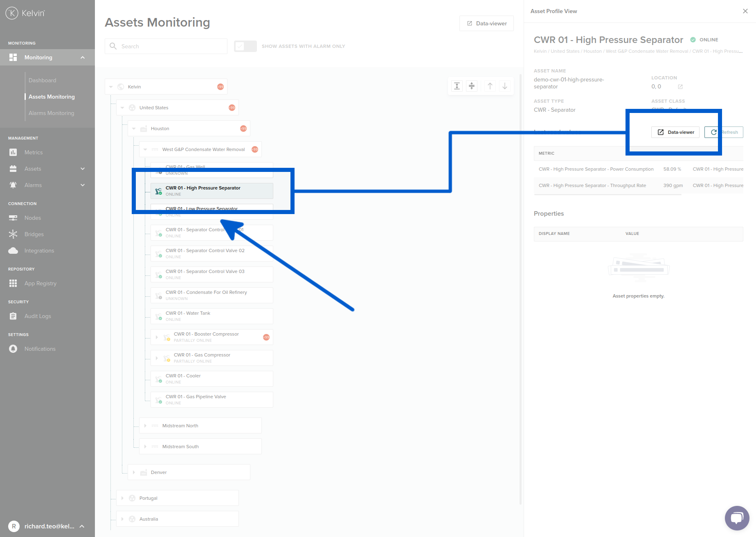
Task: Click the expand-all tree icon above the hierarchy
Action: [x=457, y=86]
